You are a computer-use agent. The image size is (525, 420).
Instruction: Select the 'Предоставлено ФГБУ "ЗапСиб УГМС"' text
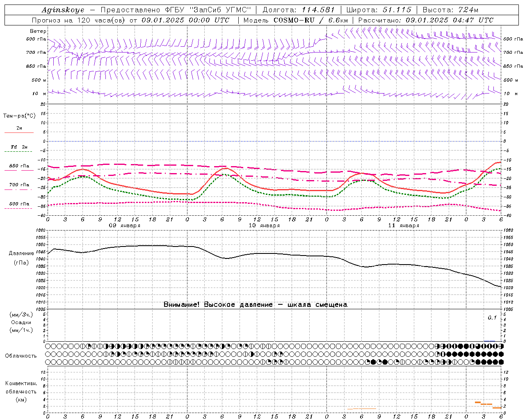point(176,10)
